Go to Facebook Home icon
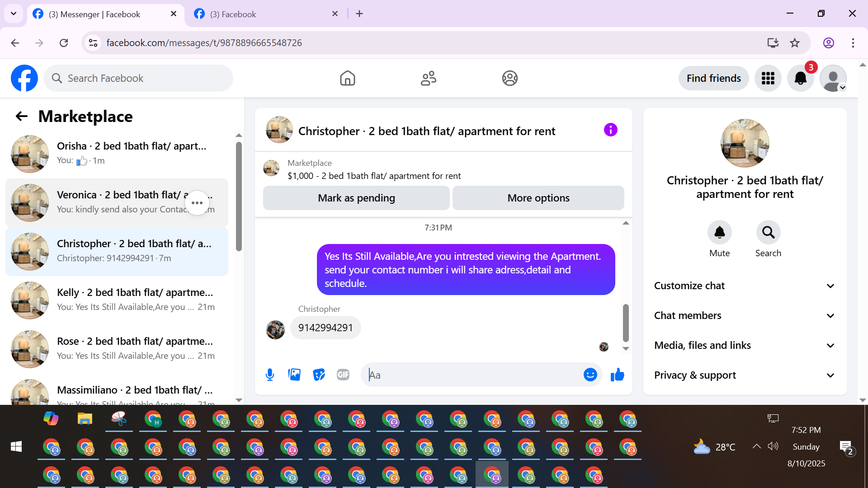This screenshot has height=488, width=868. [347, 78]
